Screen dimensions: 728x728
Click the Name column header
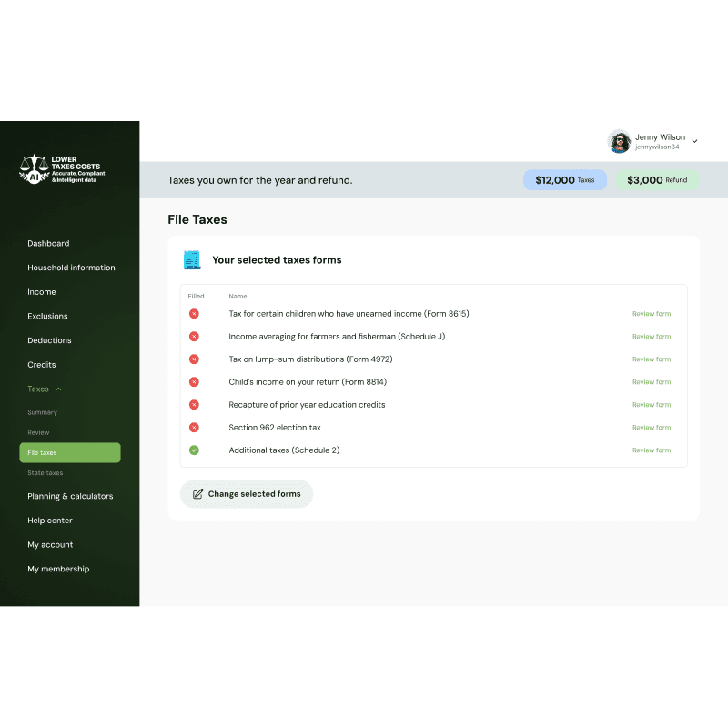coord(238,297)
